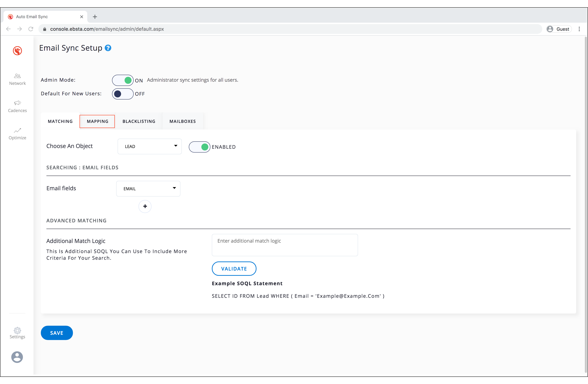The width and height of the screenshot is (588, 384).
Task: Open the Email fields dropdown
Action: pos(148,189)
